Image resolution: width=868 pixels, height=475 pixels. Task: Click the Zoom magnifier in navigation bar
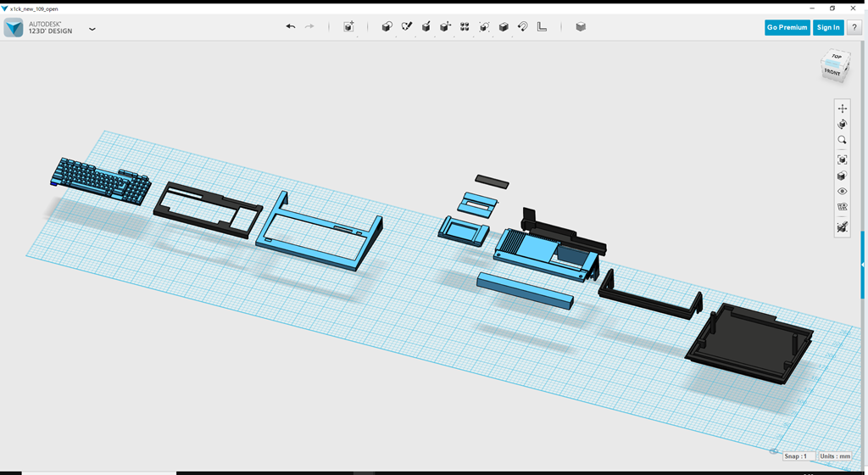[x=842, y=140]
